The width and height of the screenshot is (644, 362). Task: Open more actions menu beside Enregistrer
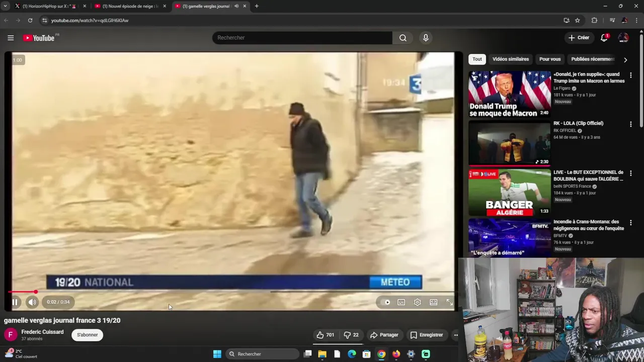[456, 335]
